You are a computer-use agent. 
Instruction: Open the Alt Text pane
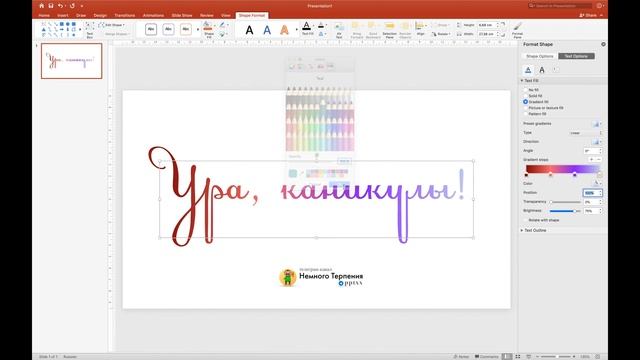[339, 30]
